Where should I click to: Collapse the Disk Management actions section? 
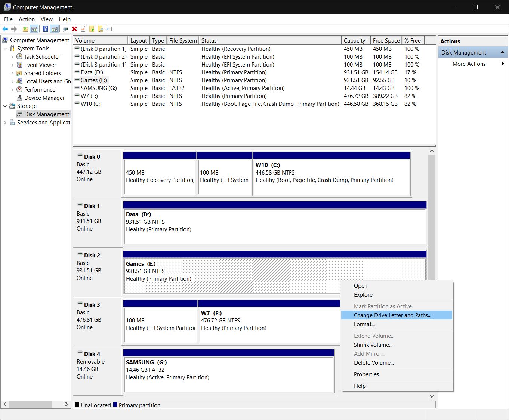tap(502, 52)
